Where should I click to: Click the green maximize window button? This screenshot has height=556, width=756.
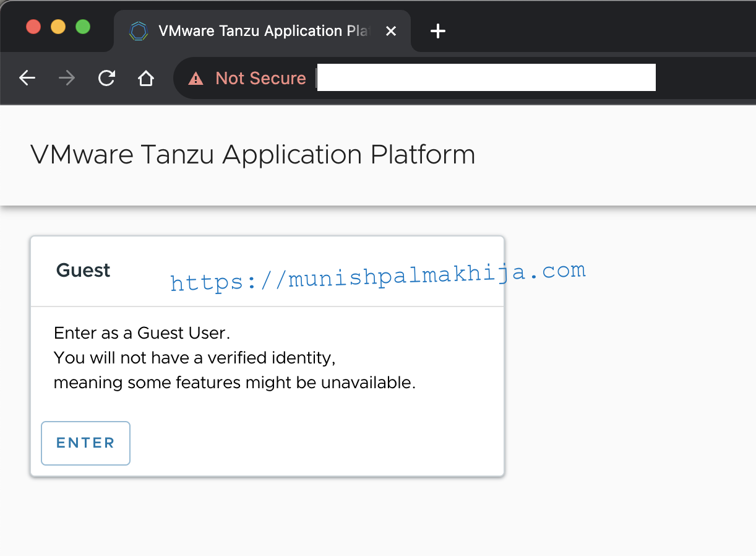83,27
